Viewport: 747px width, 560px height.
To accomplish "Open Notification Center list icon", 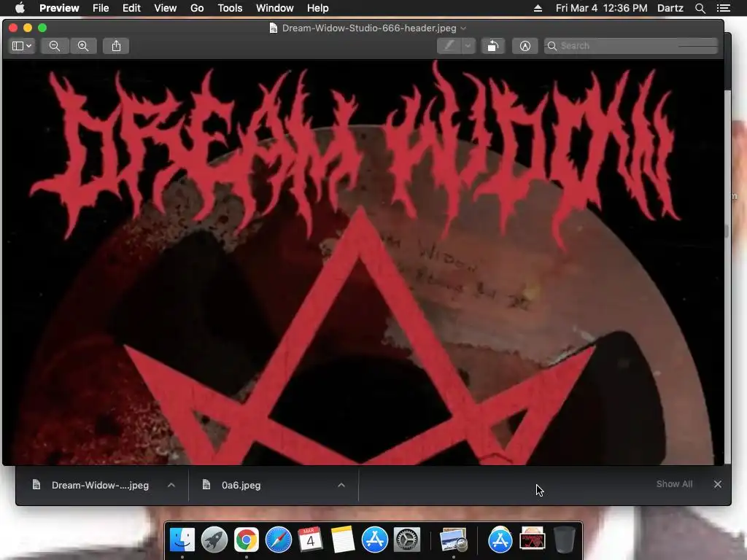I will (723, 8).
